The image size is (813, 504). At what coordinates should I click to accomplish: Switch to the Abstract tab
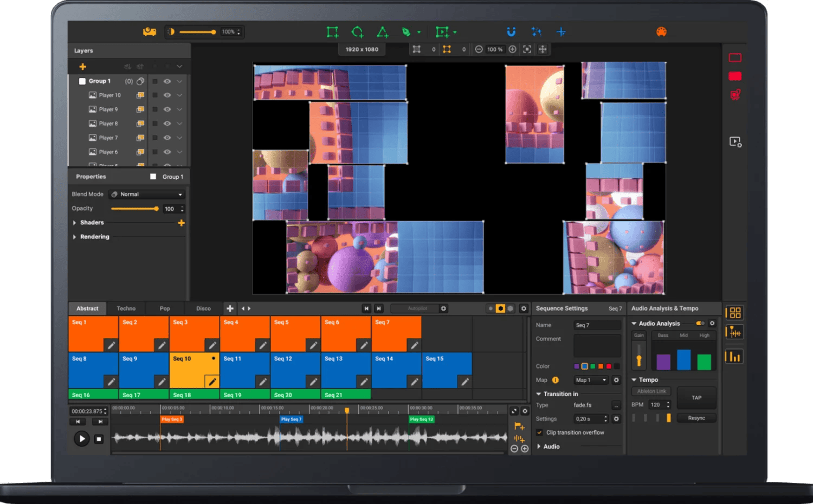click(87, 308)
